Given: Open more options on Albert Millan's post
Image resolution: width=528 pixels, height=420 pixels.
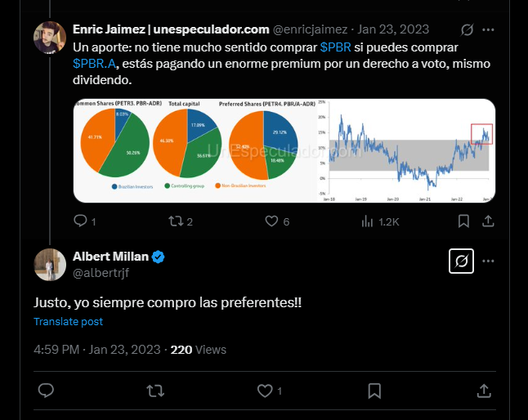Looking at the screenshot, I should pos(488,261).
